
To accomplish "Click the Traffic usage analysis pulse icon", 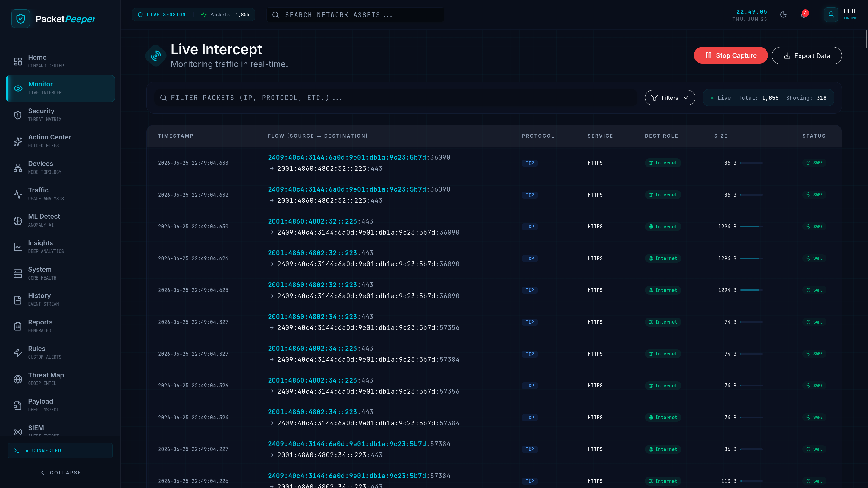I will click(x=18, y=194).
